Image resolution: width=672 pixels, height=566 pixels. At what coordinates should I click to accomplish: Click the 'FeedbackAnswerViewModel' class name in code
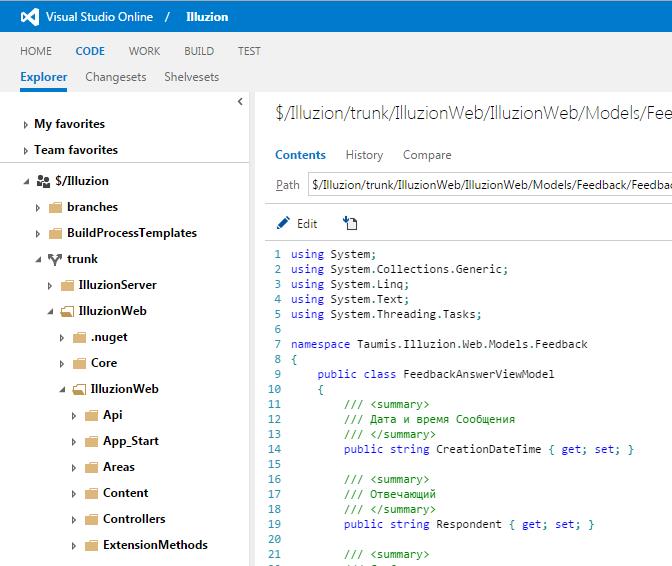(x=479, y=374)
